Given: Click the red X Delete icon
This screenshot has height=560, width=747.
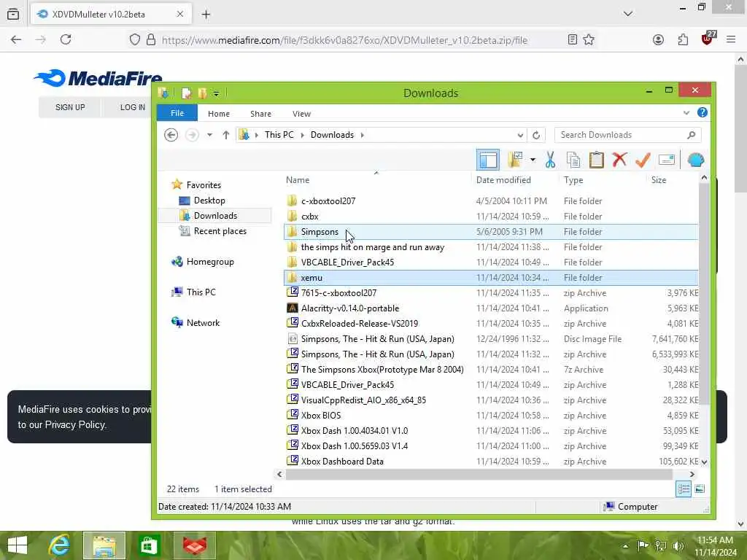Looking at the screenshot, I should coord(619,160).
